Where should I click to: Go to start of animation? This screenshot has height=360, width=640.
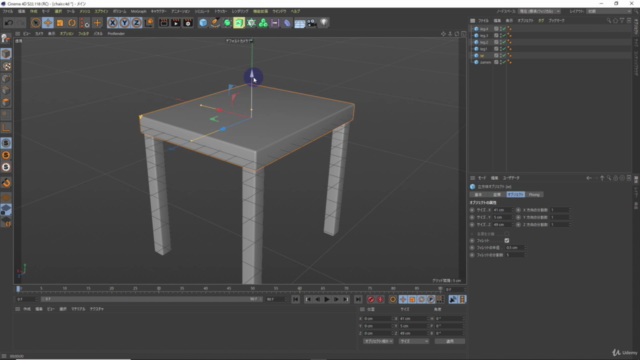295,300
